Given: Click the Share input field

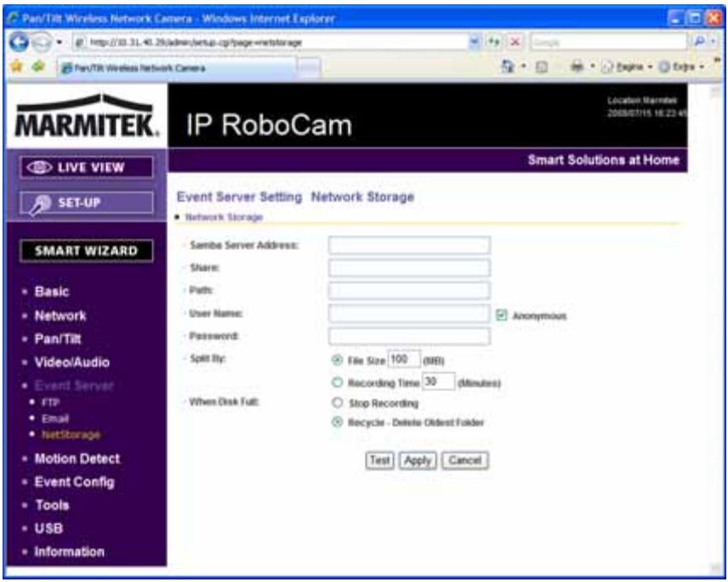Looking at the screenshot, I should click(409, 267).
